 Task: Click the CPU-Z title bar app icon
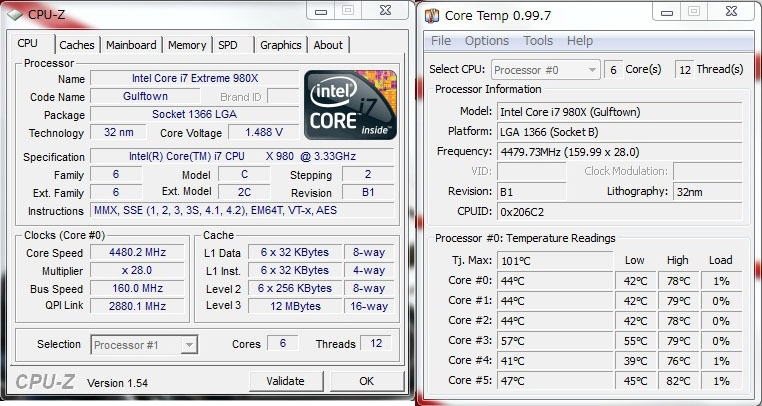pyautogui.click(x=14, y=14)
